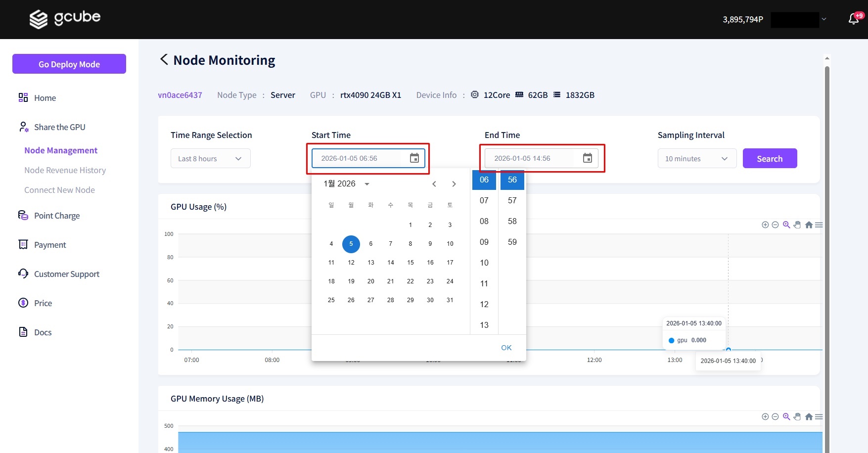Expand the month and year picker dropdown
The width and height of the screenshot is (868, 453).
(367, 184)
